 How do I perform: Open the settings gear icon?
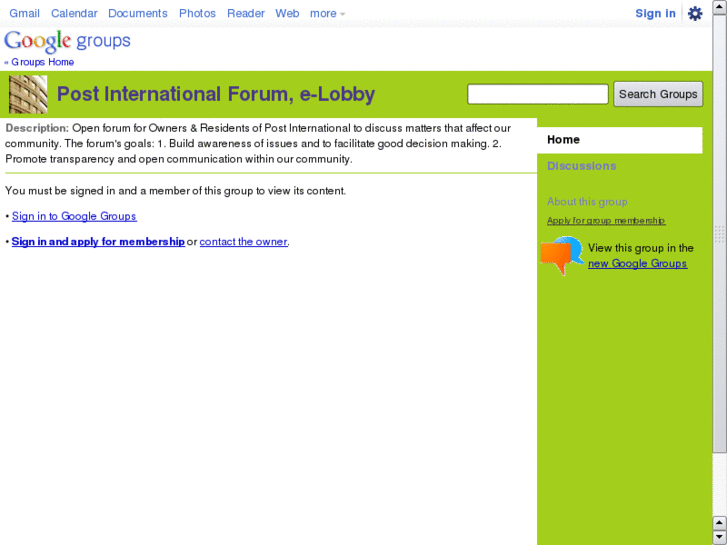pos(695,13)
